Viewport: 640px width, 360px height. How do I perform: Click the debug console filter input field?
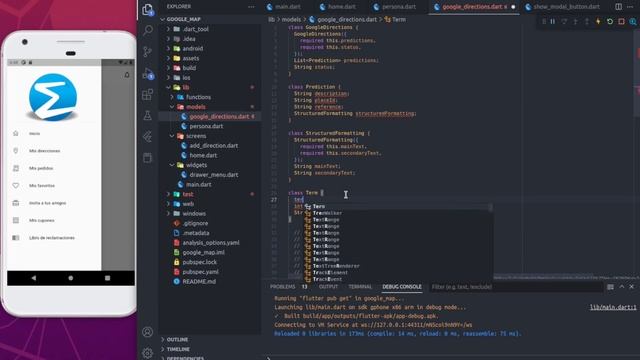pyautogui.click(x=516, y=287)
